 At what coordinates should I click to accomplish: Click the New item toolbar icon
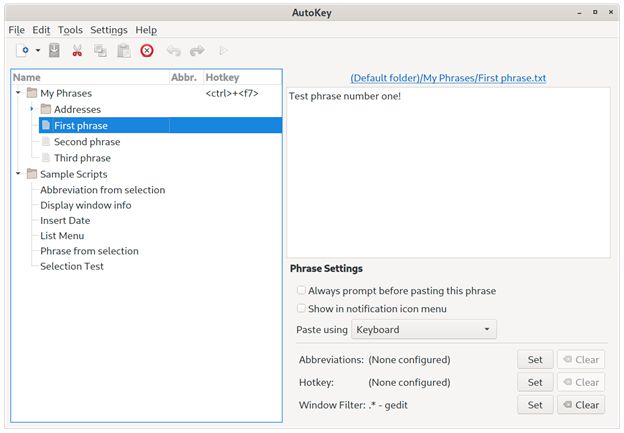[x=22, y=50]
